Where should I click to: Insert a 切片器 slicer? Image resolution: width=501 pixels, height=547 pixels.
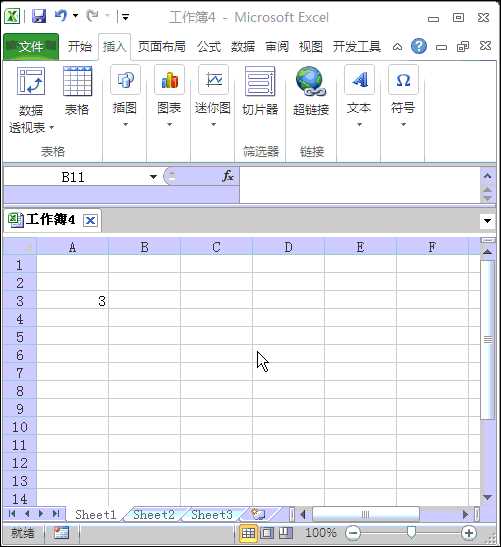pos(260,91)
